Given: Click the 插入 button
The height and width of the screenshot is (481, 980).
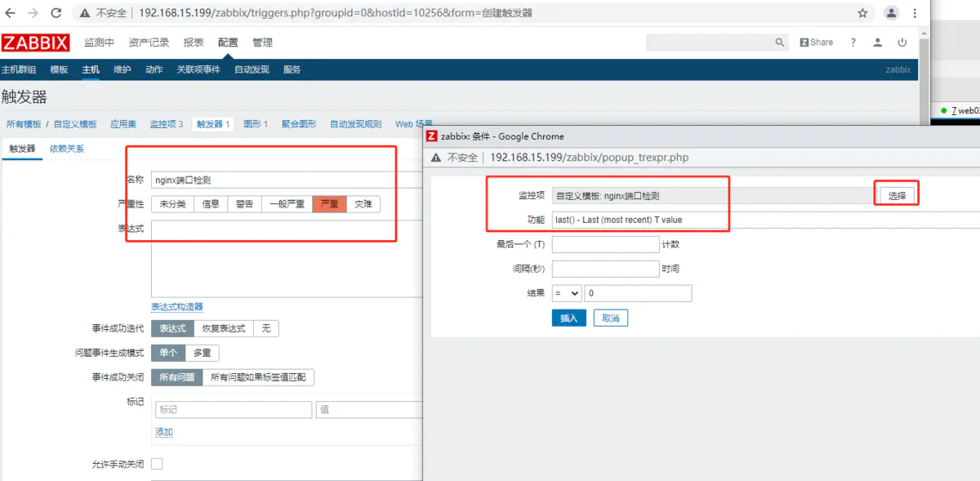Looking at the screenshot, I should point(569,318).
